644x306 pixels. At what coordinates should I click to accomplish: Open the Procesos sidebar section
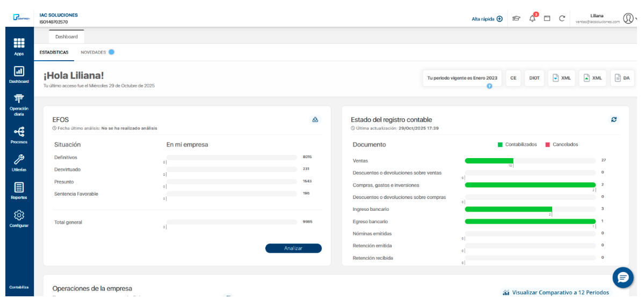coord(19,134)
